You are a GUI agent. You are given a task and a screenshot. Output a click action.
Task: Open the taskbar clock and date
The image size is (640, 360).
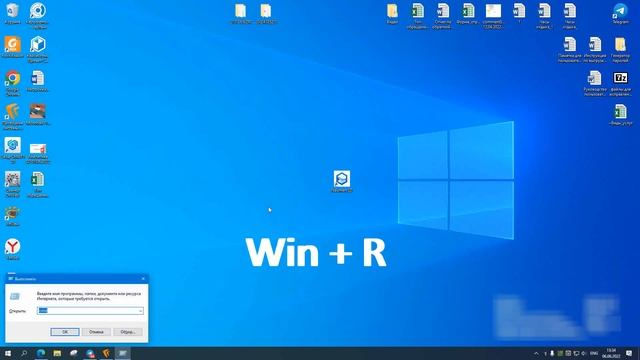[611, 353]
